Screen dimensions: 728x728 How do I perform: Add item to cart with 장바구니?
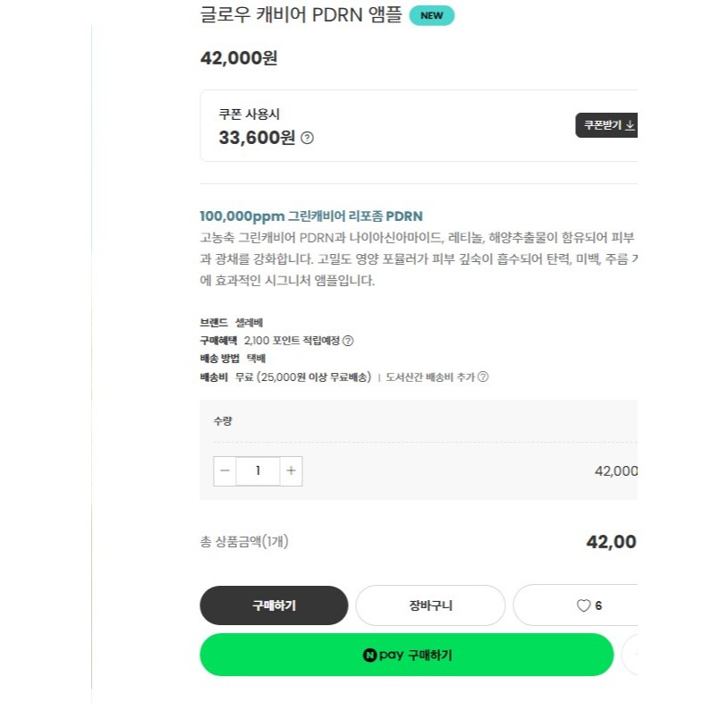tap(430, 605)
